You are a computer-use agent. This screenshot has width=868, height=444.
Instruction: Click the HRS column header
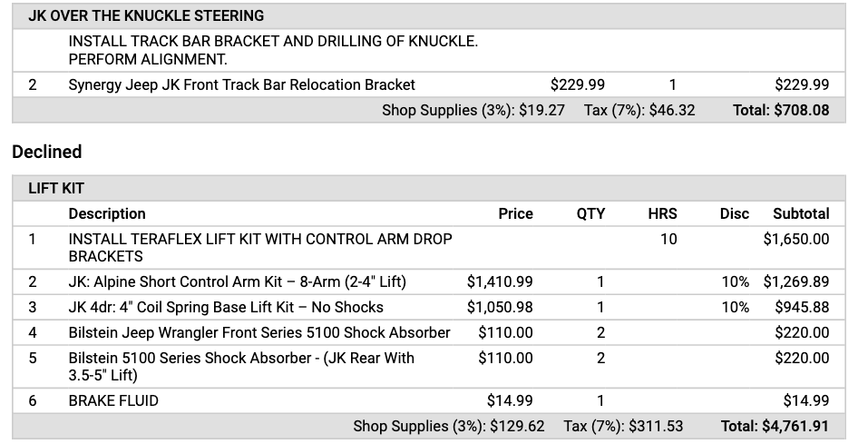[662, 213]
